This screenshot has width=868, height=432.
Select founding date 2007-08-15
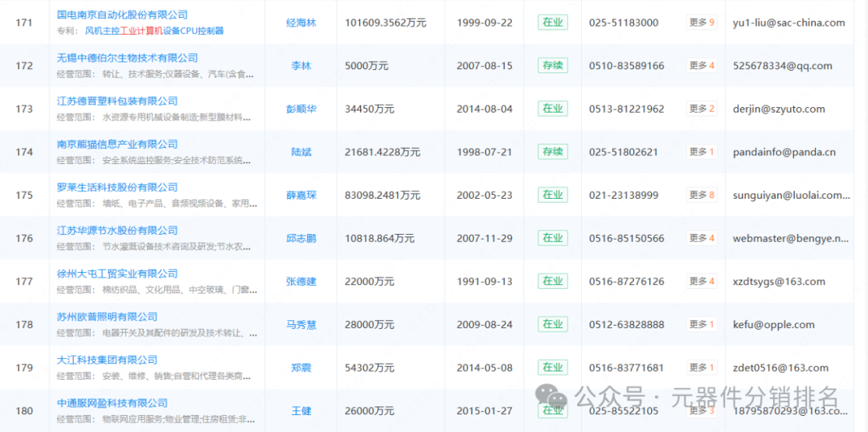coord(485,66)
